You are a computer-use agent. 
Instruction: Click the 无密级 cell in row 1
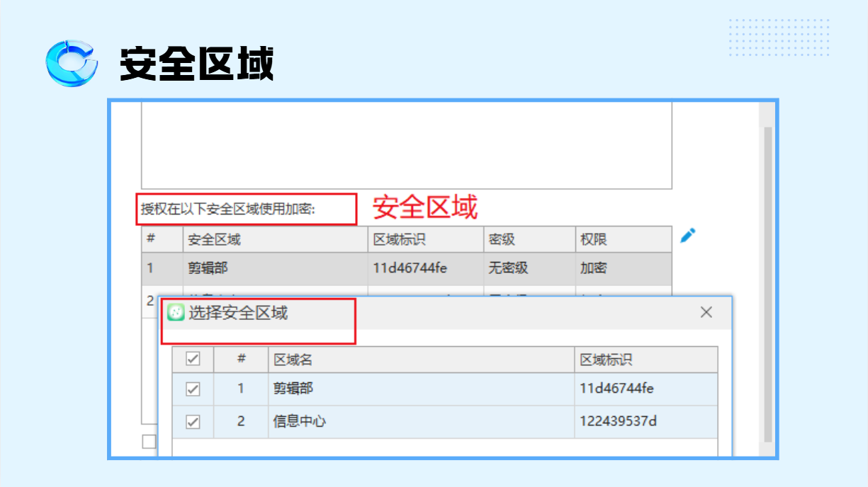tap(529, 269)
